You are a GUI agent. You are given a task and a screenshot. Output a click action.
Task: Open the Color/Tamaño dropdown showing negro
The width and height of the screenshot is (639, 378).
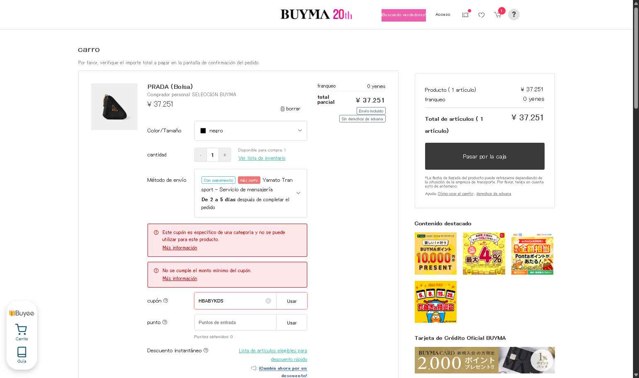click(251, 131)
